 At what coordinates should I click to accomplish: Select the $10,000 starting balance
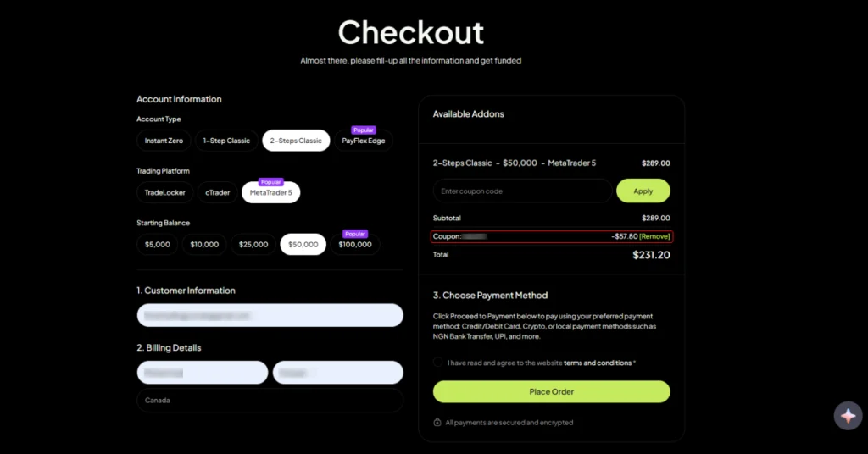(x=204, y=245)
